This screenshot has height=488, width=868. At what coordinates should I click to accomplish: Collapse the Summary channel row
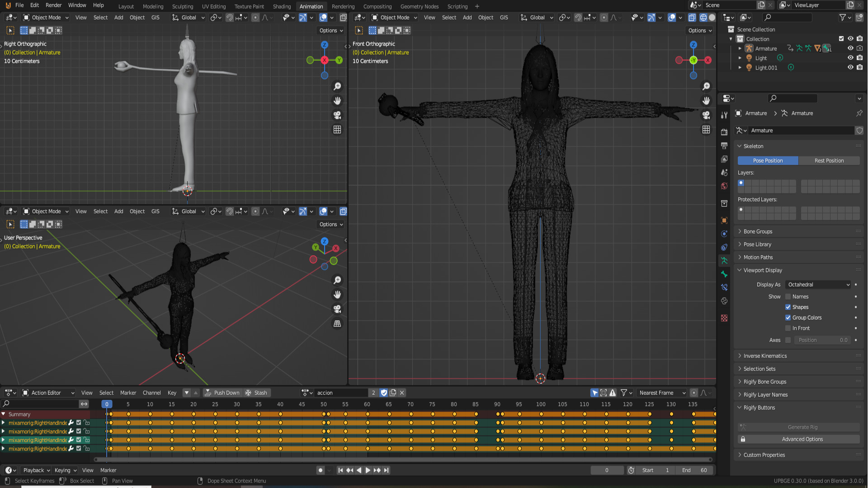4,414
